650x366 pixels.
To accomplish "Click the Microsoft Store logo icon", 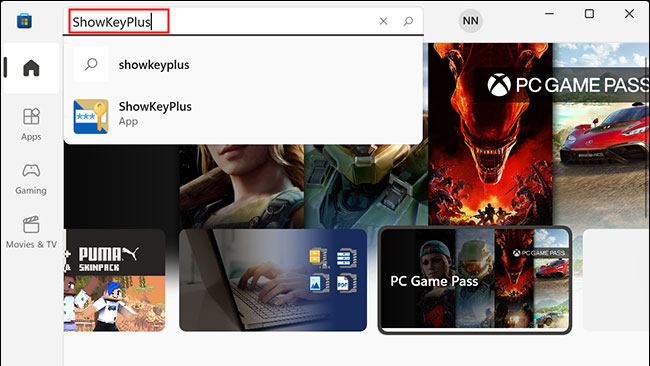I will click(24, 21).
